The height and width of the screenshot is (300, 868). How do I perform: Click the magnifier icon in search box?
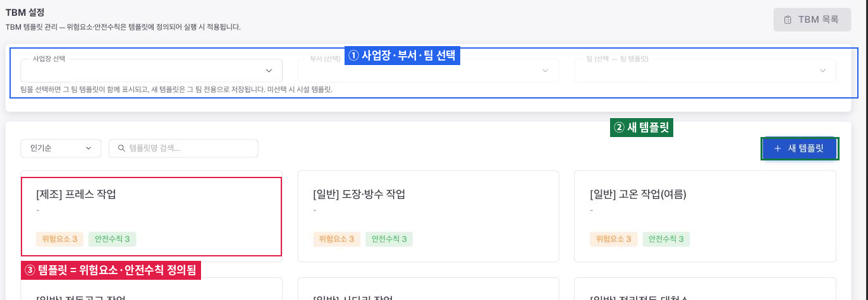(x=121, y=148)
